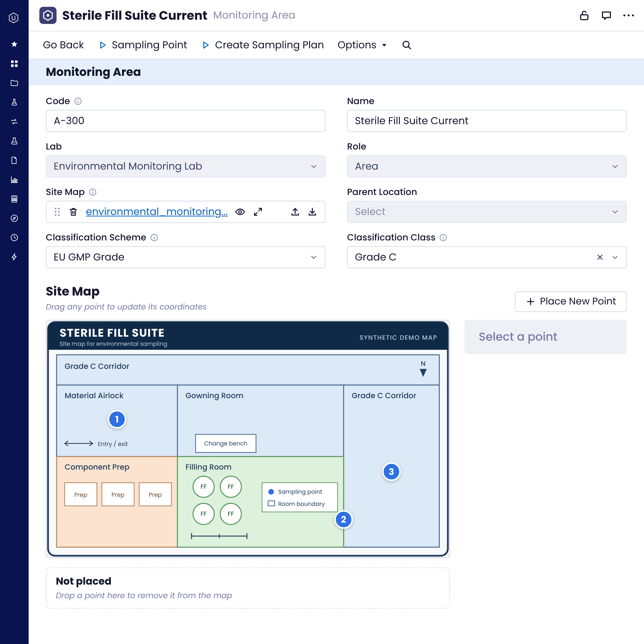Click the app logo beside the title
This screenshot has width=644, height=644.
(x=48, y=15)
